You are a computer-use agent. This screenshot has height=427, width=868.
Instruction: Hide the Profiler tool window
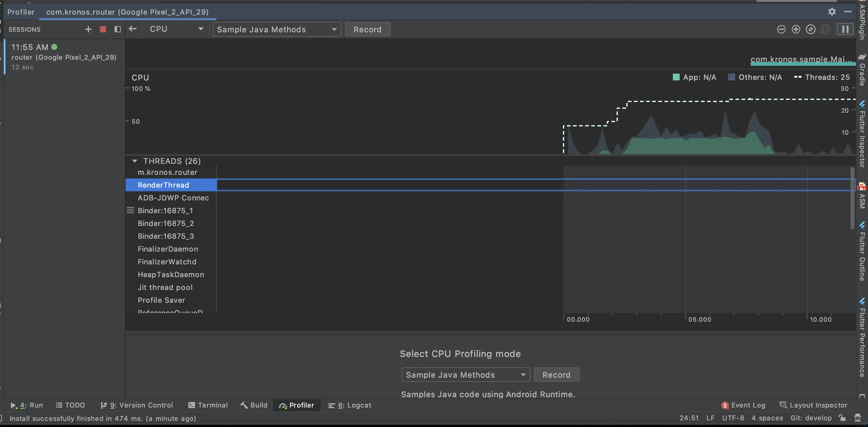click(848, 12)
